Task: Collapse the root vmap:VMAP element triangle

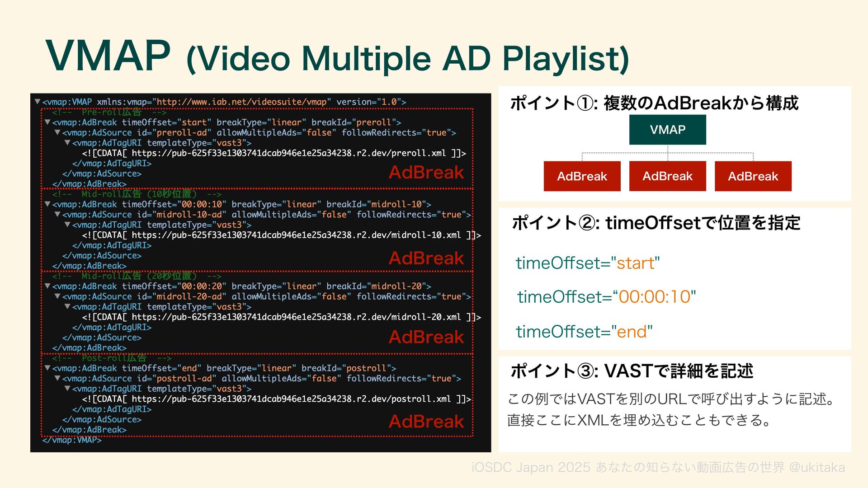Action: 38,102
